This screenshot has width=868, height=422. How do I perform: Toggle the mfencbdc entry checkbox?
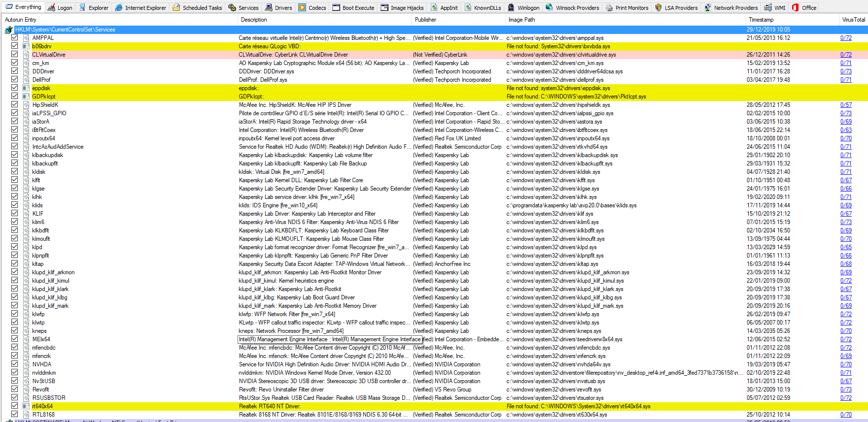14,347
